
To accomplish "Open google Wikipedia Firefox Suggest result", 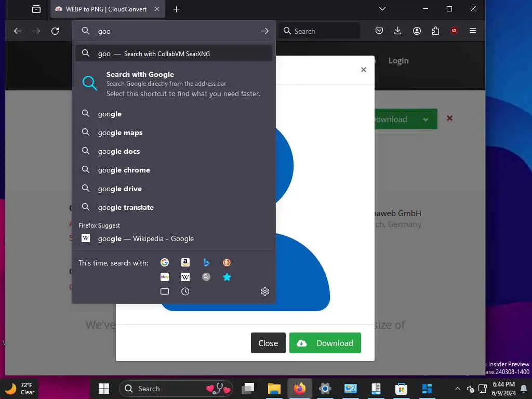I will (174, 238).
